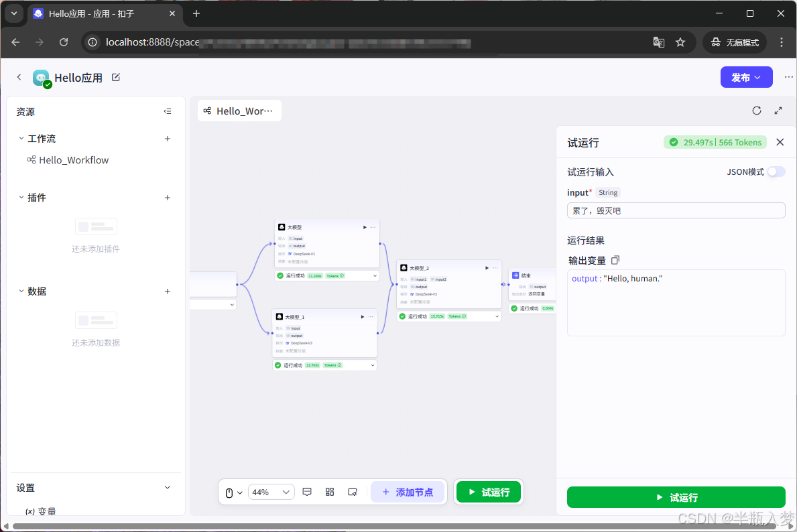Expand the start node run result

coord(232,305)
